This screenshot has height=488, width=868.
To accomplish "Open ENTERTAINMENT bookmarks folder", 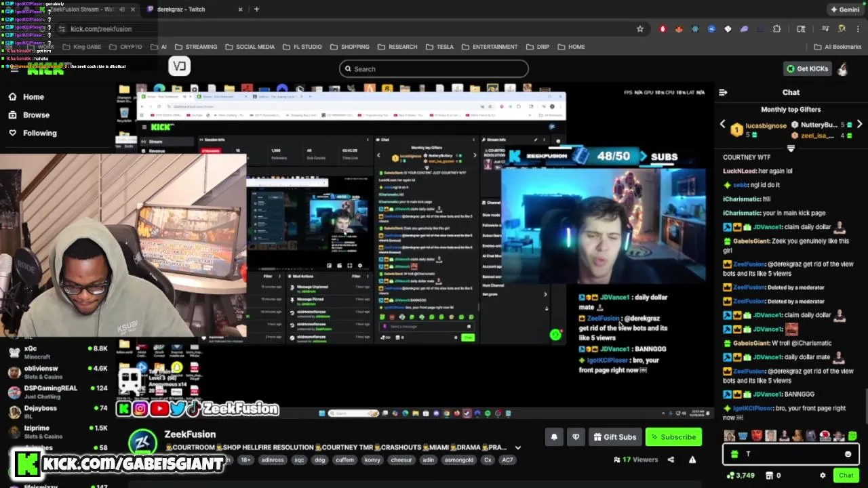I will pyautogui.click(x=490, y=47).
